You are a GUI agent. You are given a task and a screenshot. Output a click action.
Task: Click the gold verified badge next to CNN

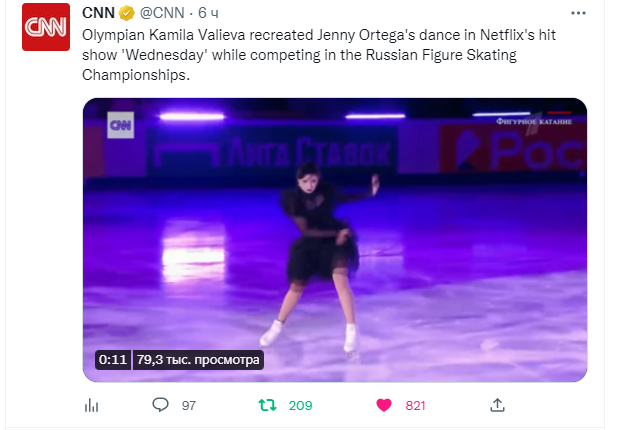[x=128, y=15]
